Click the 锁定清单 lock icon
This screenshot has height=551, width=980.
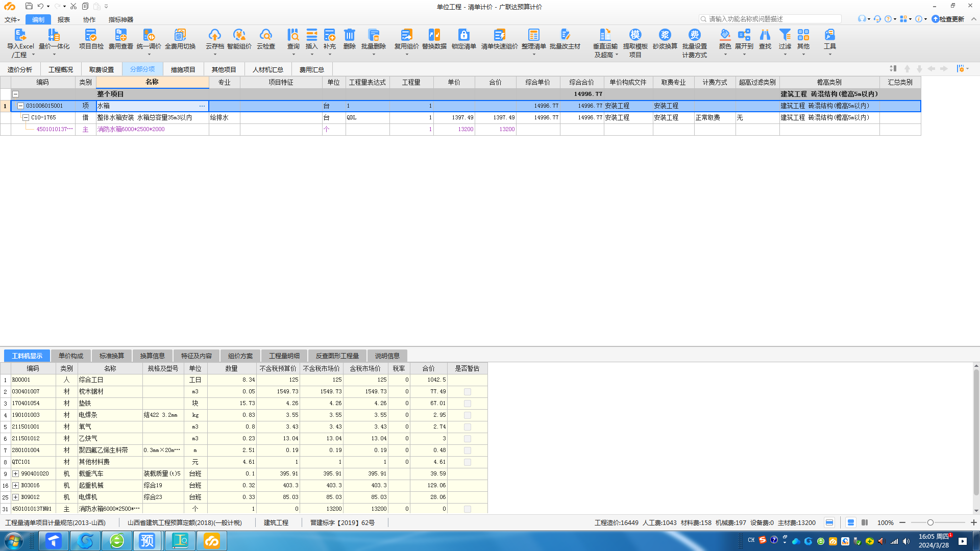[463, 35]
